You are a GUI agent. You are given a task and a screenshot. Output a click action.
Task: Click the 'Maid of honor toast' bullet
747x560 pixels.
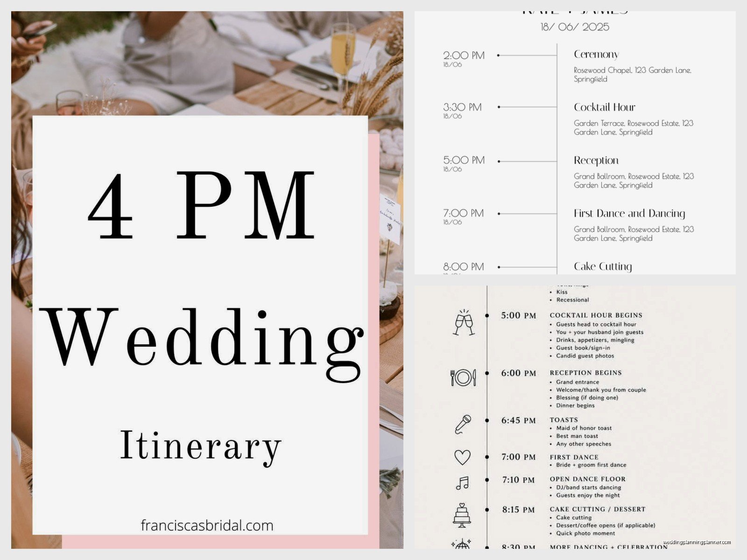584,428
